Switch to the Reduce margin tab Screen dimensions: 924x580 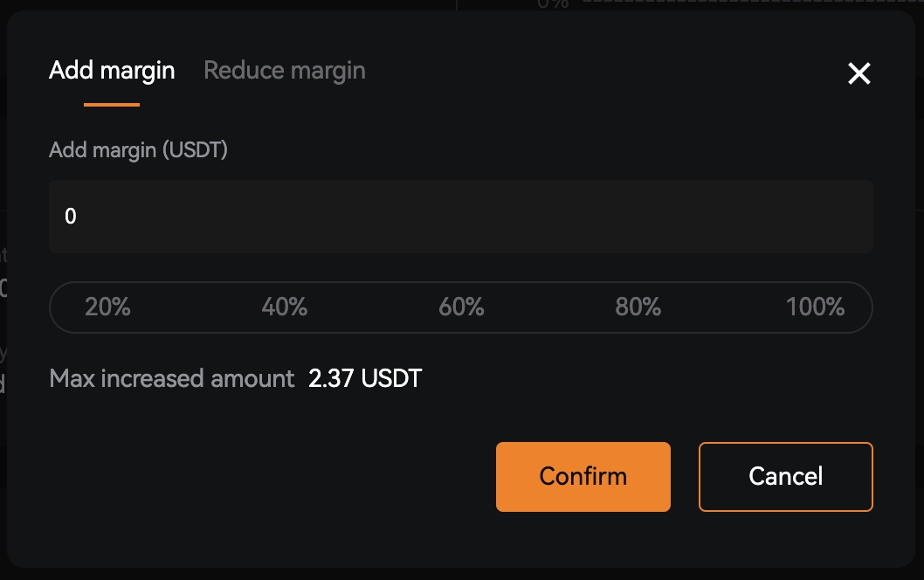click(x=285, y=71)
